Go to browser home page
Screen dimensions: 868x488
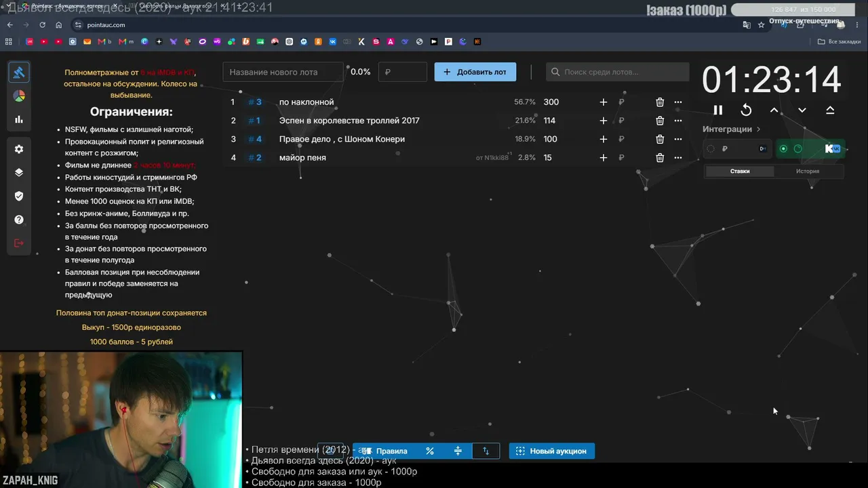pos(59,25)
